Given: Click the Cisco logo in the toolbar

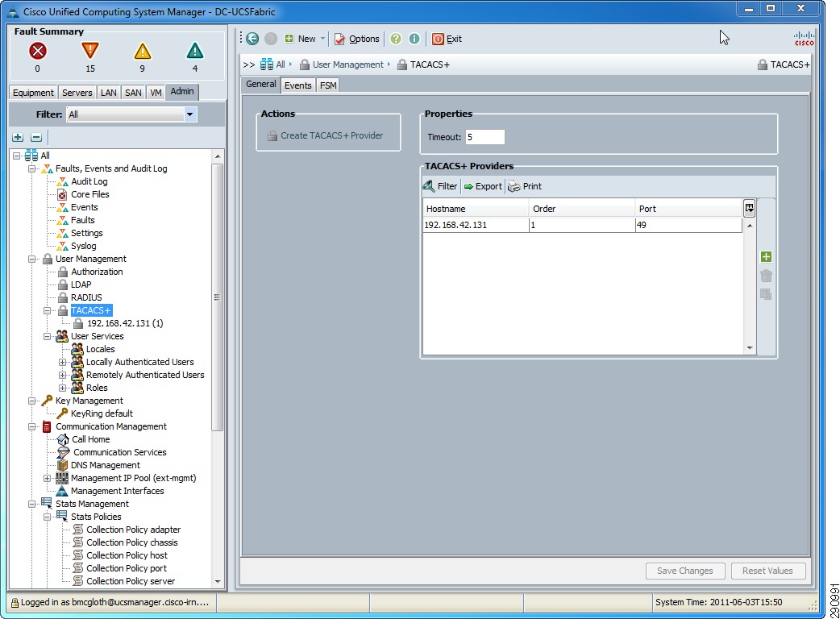Looking at the screenshot, I should coord(804,39).
